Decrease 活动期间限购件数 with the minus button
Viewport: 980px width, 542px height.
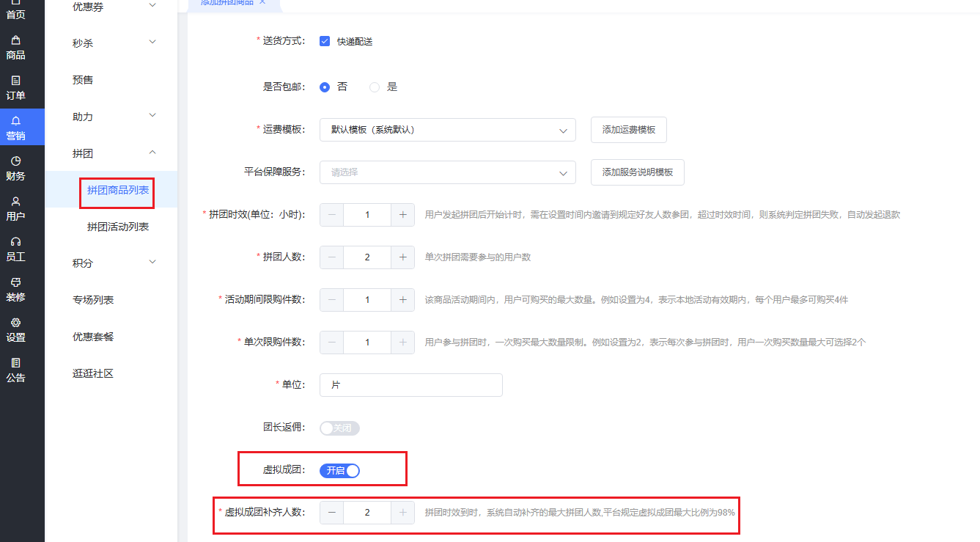[331, 300]
